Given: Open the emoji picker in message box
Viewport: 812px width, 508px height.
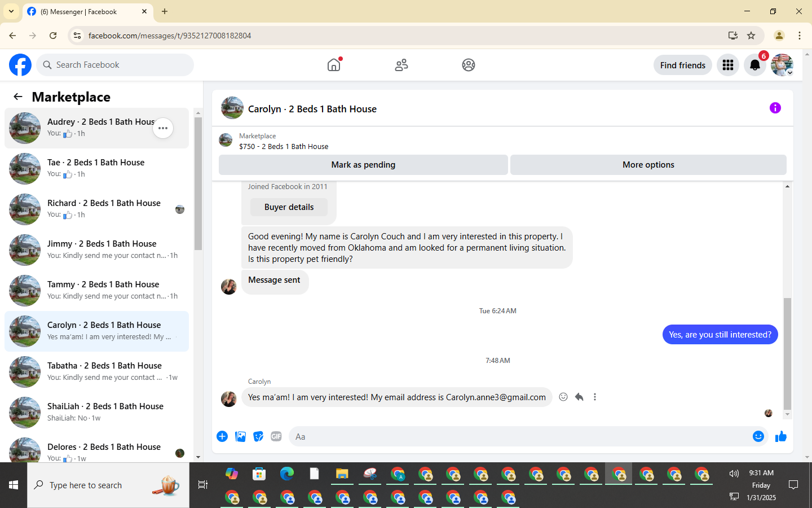Looking at the screenshot, I should click(758, 436).
